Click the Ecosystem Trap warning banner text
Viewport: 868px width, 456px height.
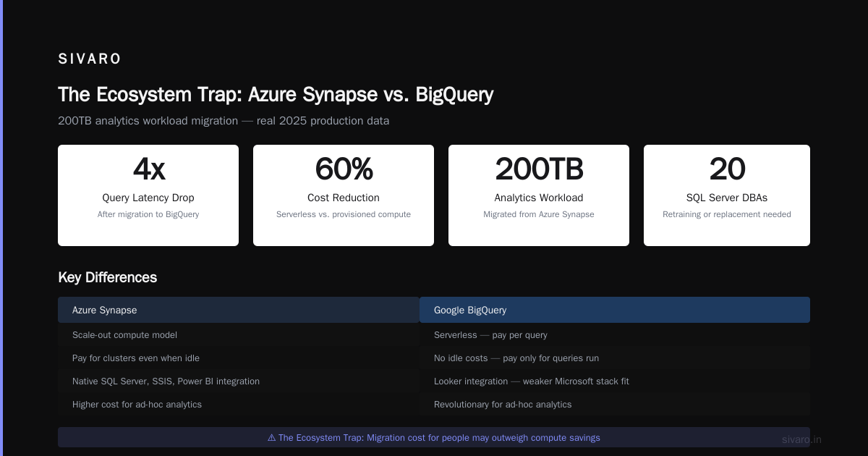[434, 438]
